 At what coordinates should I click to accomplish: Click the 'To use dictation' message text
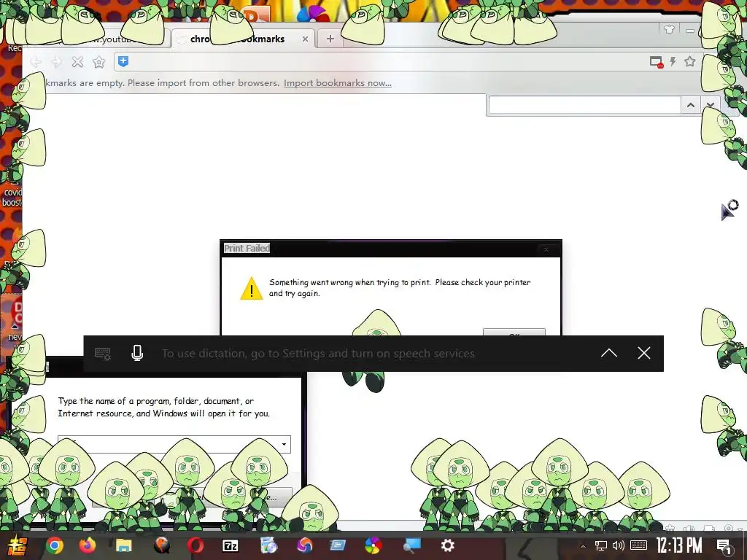[x=318, y=354]
